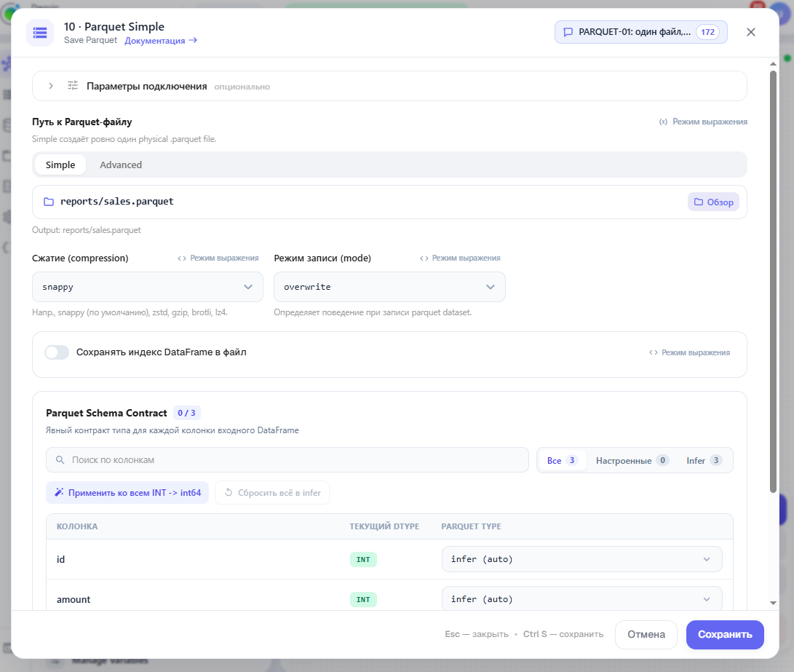Click the magnifier icon in column search
Viewport: 794px width, 672px height.
(x=60, y=460)
